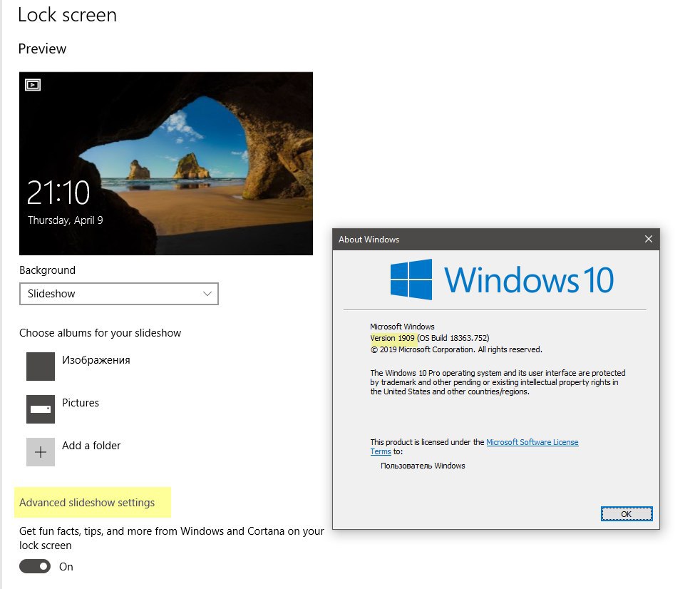The image size is (700, 589).
Task: Click the Microsoft Windows text line
Action: pyautogui.click(x=402, y=327)
